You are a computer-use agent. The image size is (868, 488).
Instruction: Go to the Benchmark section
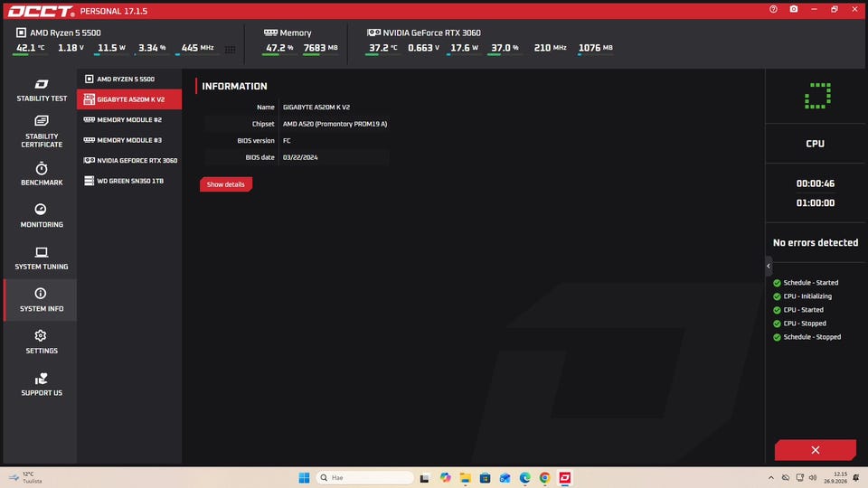(x=41, y=174)
